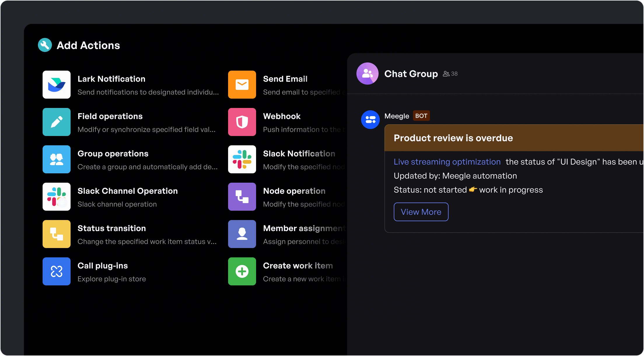Open the Slack Notification icon
This screenshot has width=644, height=356.
[x=242, y=159]
